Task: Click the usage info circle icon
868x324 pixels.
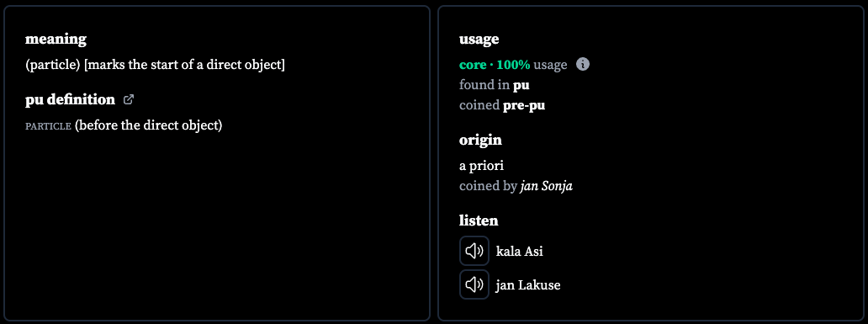Action: (582, 64)
